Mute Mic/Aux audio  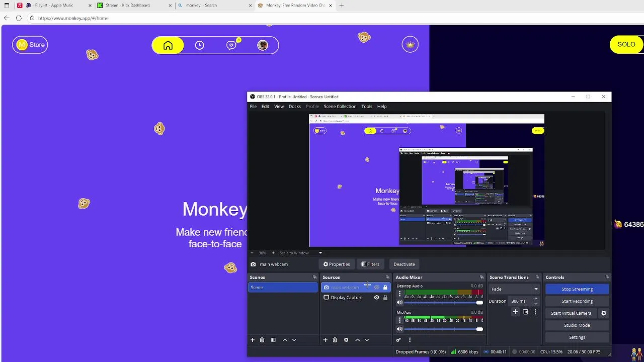[399, 329]
